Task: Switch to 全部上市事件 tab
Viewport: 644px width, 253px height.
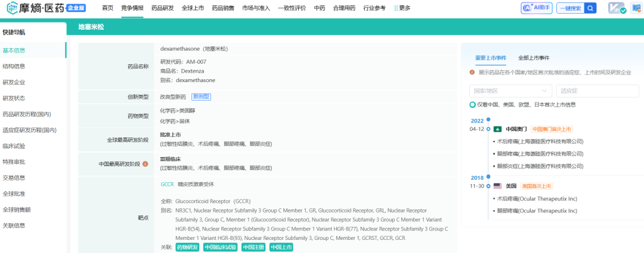Action: [534, 58]
